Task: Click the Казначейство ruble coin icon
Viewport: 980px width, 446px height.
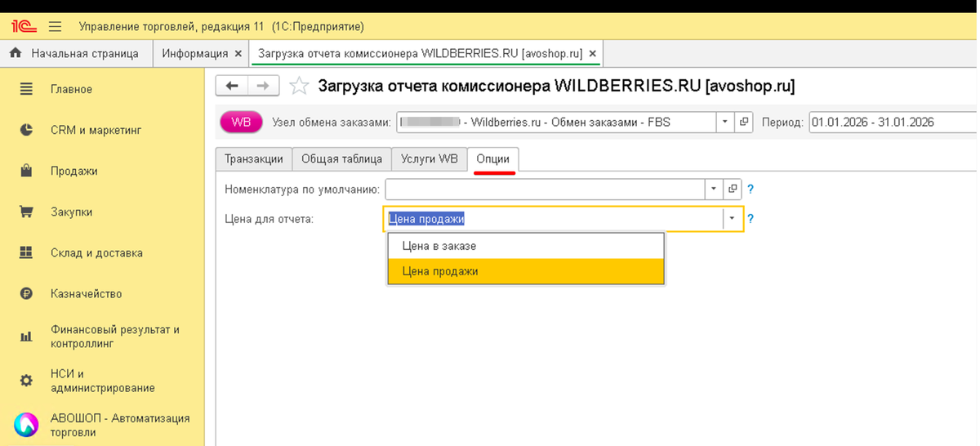Action: pyautogui.click(x=26, y=293)
